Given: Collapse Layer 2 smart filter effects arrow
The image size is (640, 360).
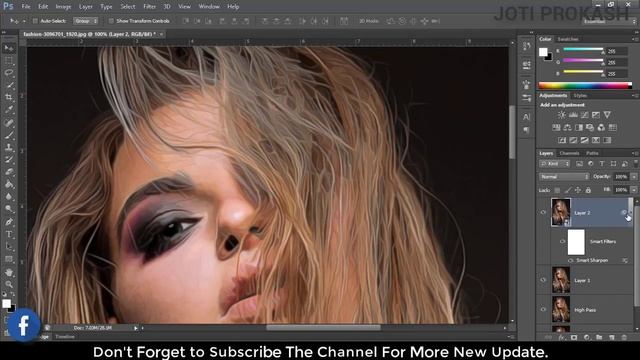Looking at the screenshot, I should [x=630, y=213].
